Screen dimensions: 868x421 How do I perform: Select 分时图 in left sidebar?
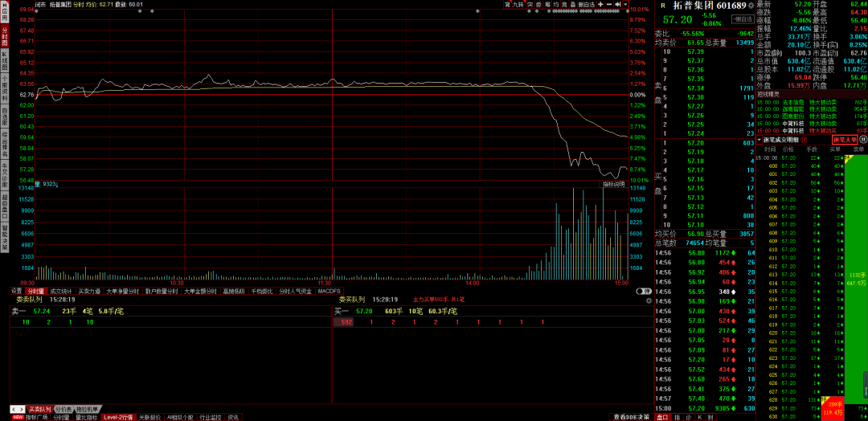coord(5,36)
